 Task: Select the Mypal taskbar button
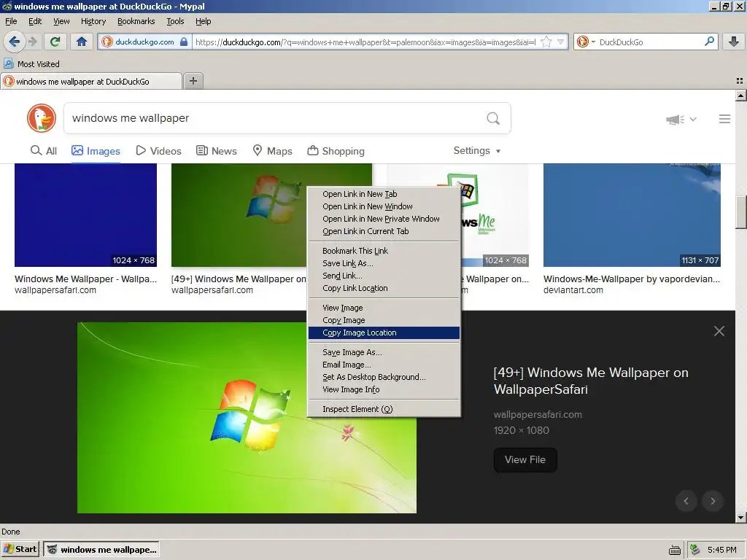pos(101,550)
